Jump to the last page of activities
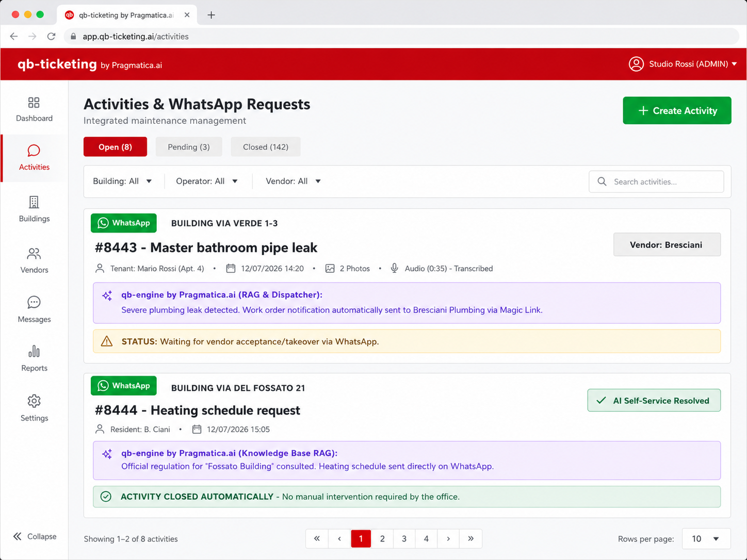Screen dimensions: 747x560 click(470, 539)
